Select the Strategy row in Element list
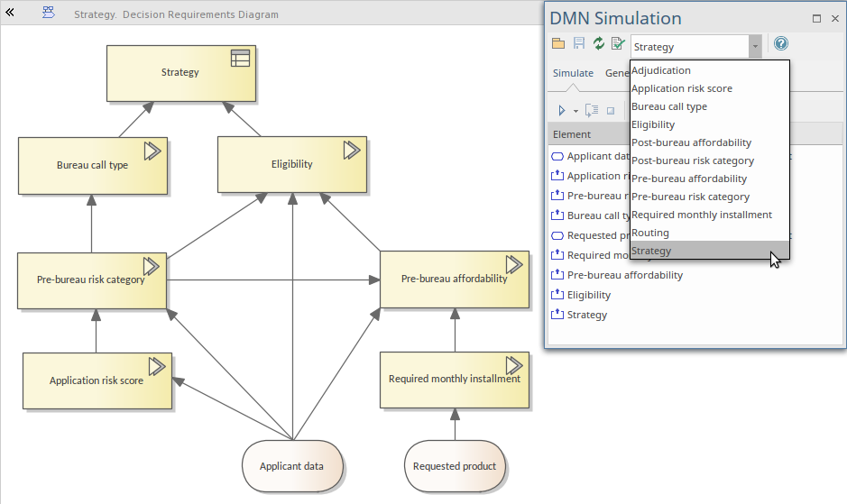Image resolution: width=847 pixels, height=504 pixels. point(587,315)
